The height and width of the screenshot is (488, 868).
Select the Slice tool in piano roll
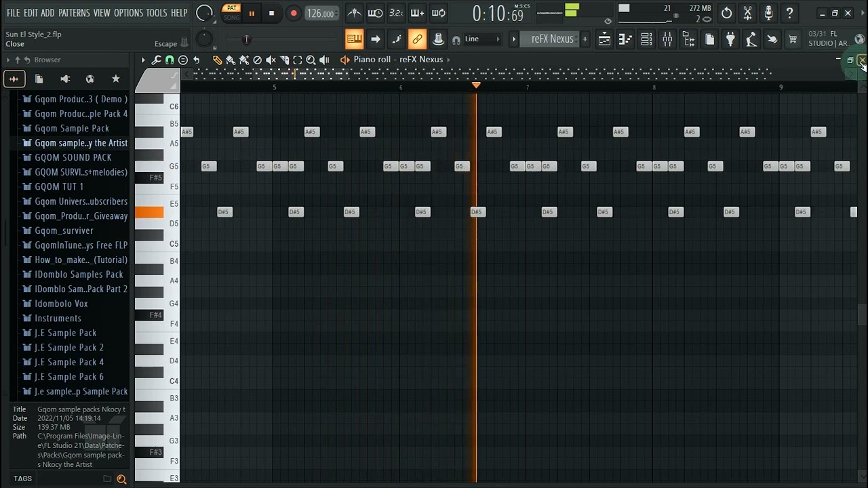point(284,60)
